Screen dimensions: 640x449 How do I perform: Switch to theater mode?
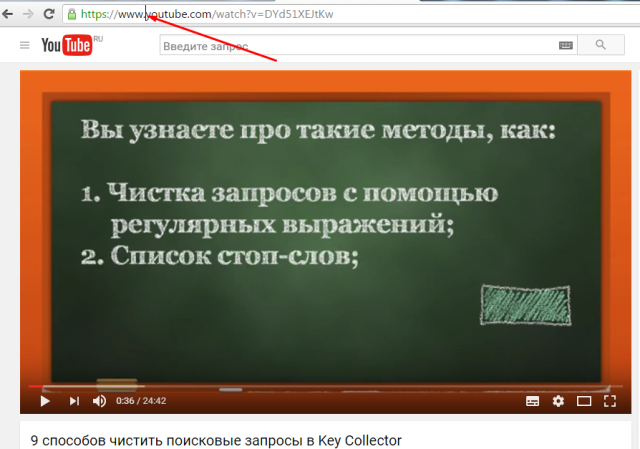pos(584,402)
